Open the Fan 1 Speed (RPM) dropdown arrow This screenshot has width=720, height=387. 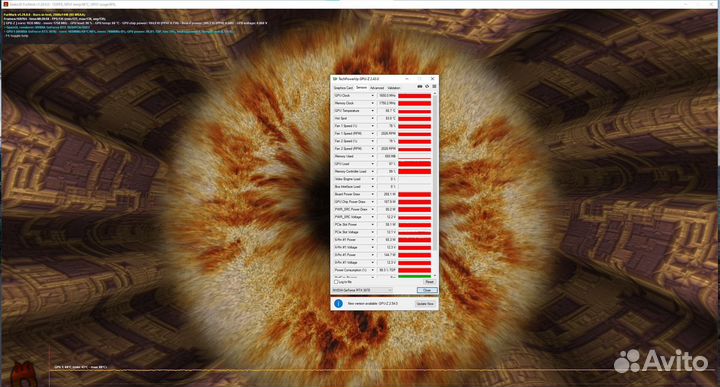[x=372, y=134]
